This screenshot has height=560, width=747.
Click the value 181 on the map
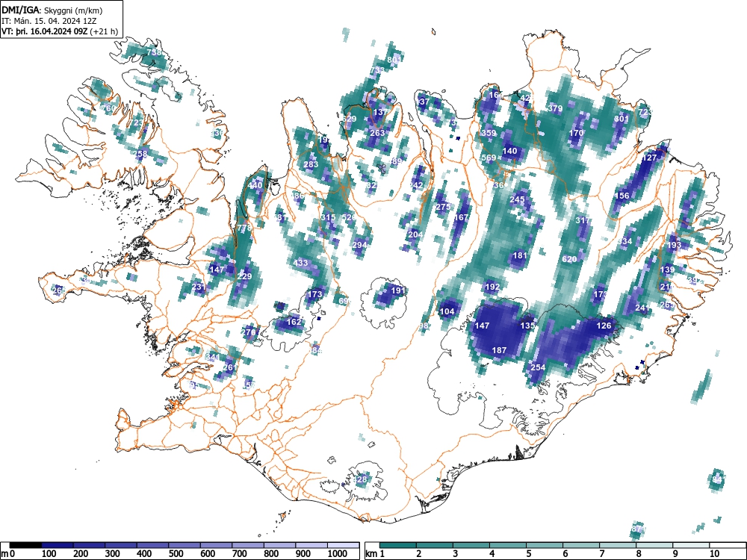coord(520,255)
